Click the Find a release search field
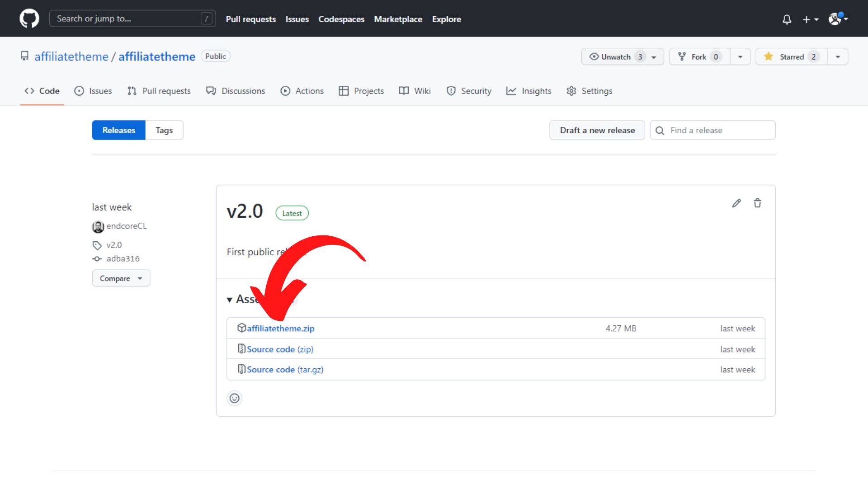868x488 pixels. pos(713,130)
